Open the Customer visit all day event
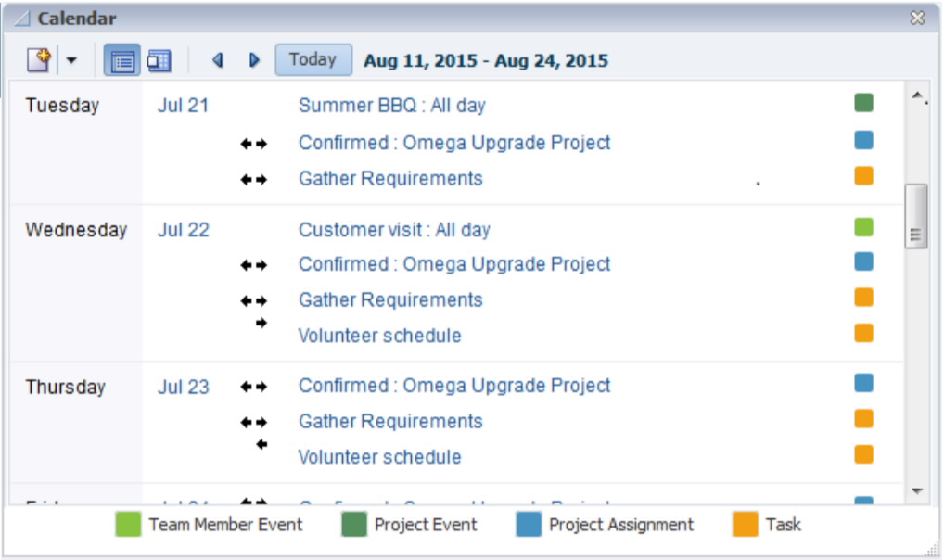The width and height of the screenshot is (944, 560). (394, 230)
